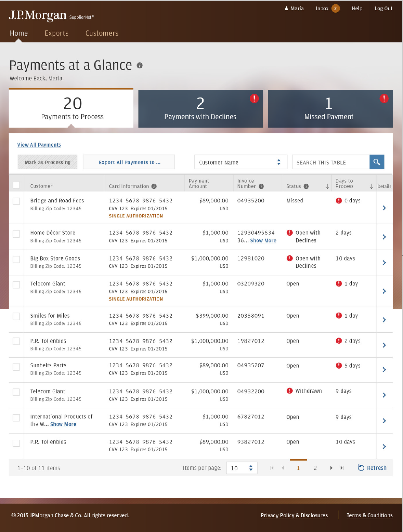
Task: Check the Smiles for Miles row checkbox
Action: click(16, 316)
